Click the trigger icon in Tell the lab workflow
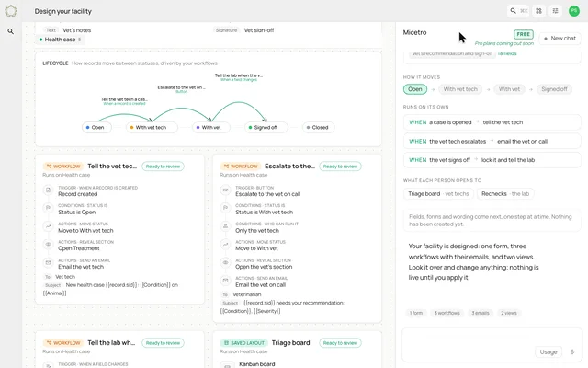This screenshot has height=368, width=588. [x=48, y=365]
